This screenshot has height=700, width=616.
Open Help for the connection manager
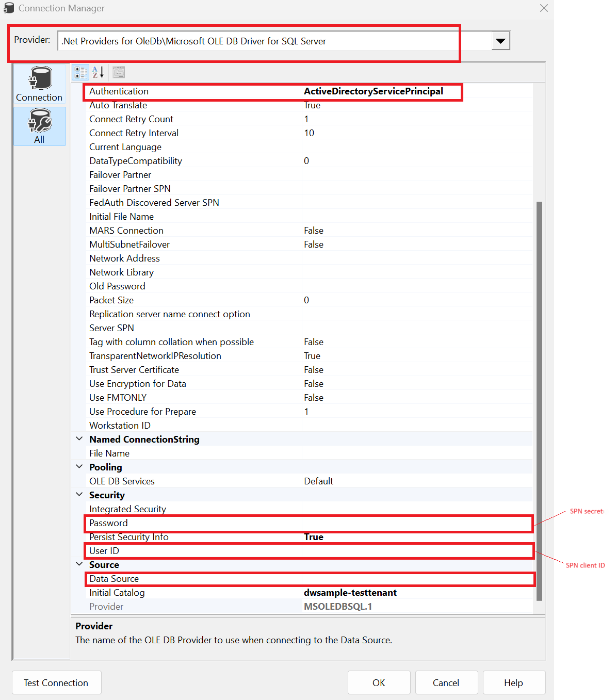[513, 682]
